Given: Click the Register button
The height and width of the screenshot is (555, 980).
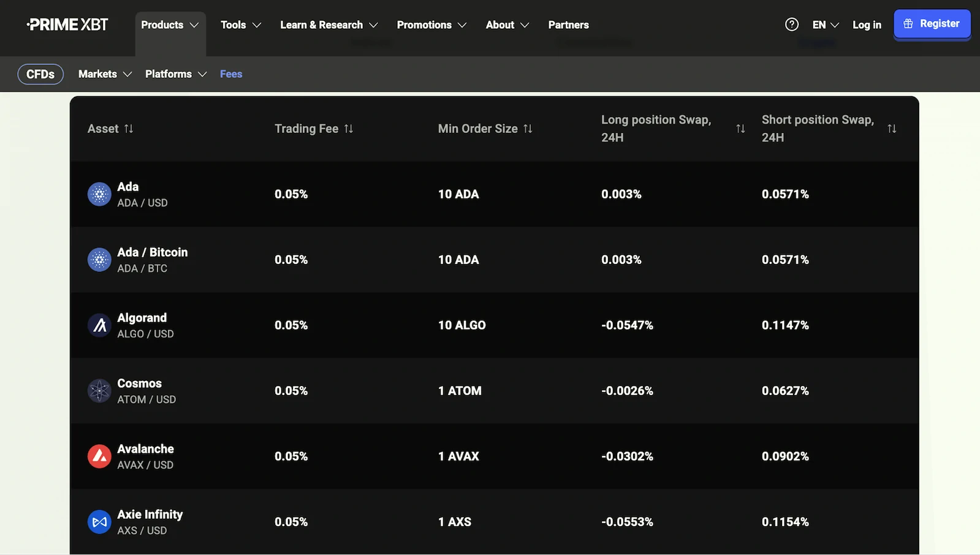Looking at the screenshot, I should click(x=932, y=24).
